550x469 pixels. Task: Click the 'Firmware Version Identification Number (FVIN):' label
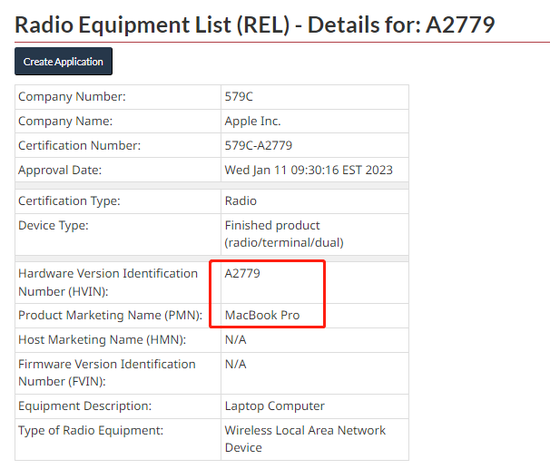point(107,373)
